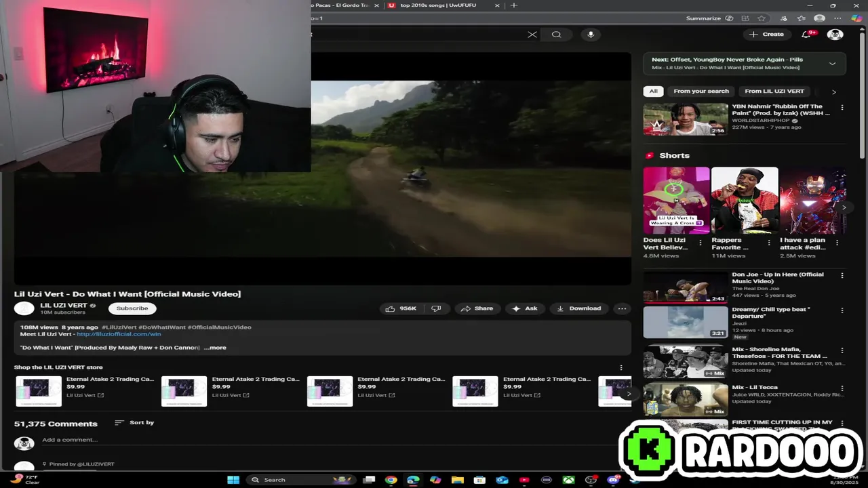Show more filter chips arrow
This screenshot has height=488, width=868.
tap(833, 91)
